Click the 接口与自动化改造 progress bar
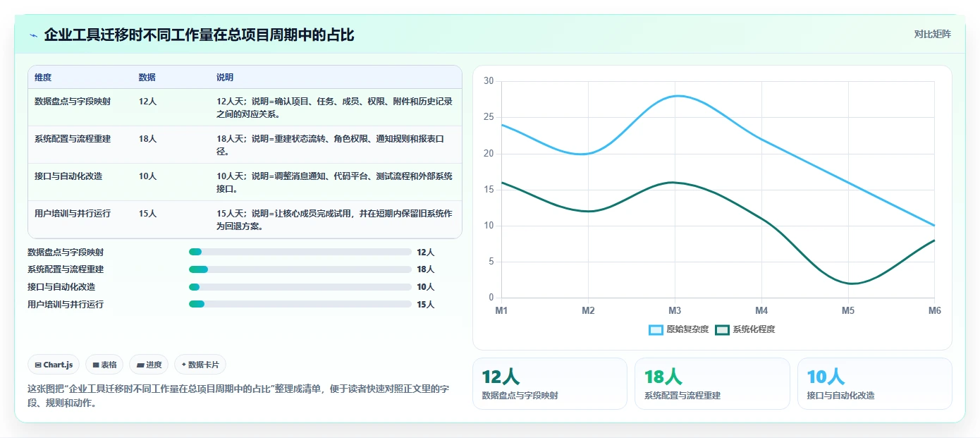This screenshot has width=980, height=438. (x=300, y=287)
